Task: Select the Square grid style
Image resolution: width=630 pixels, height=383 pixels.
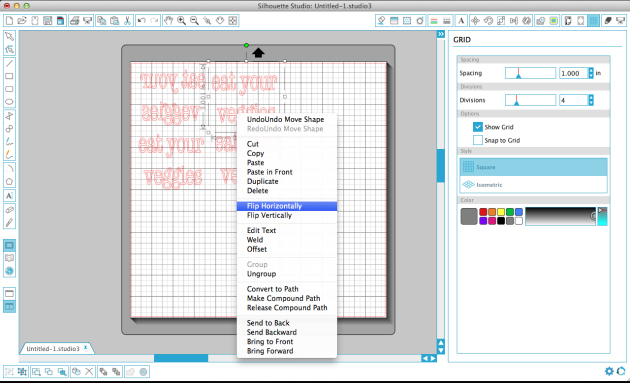Action: 534,167
